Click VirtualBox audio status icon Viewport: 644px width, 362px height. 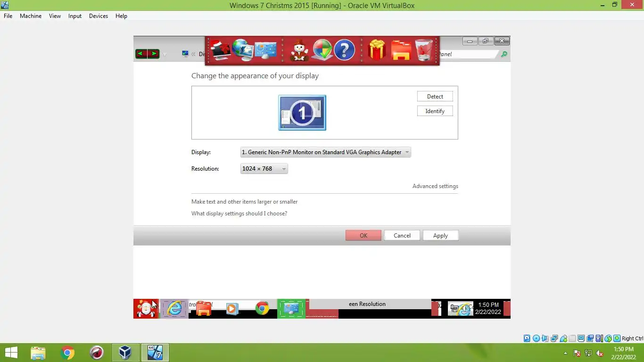(545, 338)
